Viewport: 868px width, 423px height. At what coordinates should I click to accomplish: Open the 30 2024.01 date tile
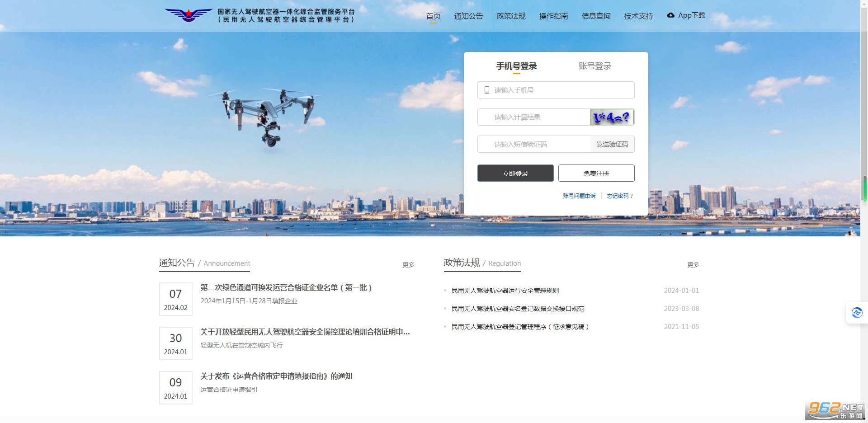click(176, 343)
